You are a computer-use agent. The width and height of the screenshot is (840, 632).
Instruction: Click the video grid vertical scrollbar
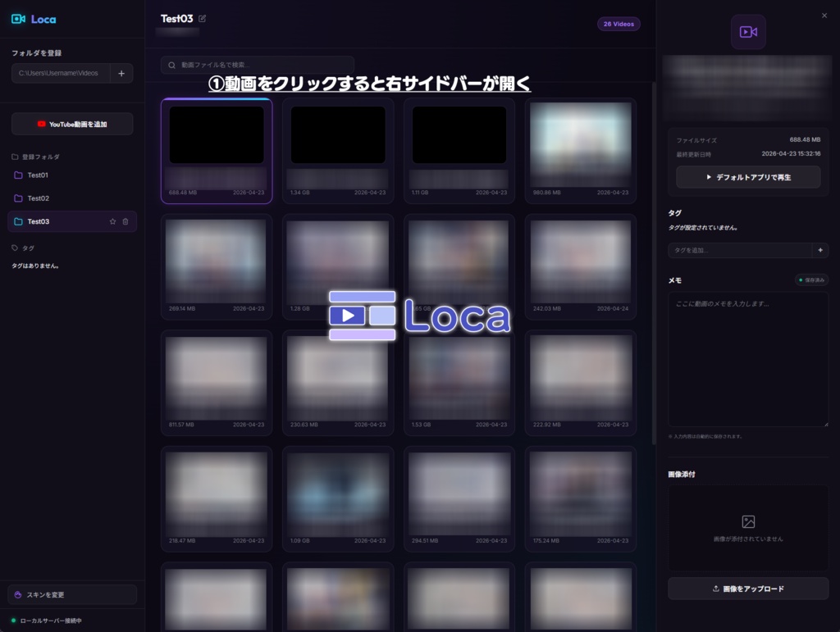654,262
